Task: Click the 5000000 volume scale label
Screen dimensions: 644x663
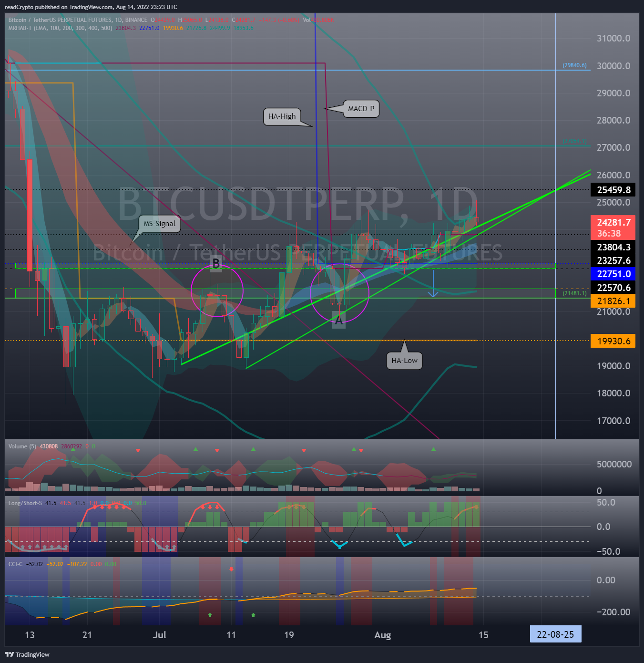Action: (x=614, y=465)
